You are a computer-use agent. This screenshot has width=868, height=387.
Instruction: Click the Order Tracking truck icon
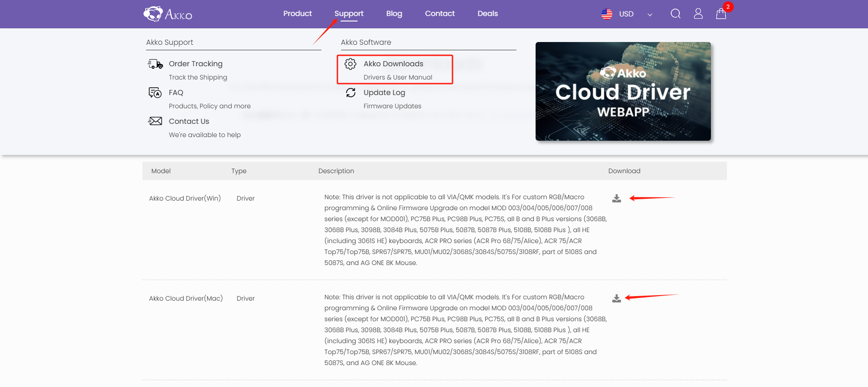click(155, 64)
